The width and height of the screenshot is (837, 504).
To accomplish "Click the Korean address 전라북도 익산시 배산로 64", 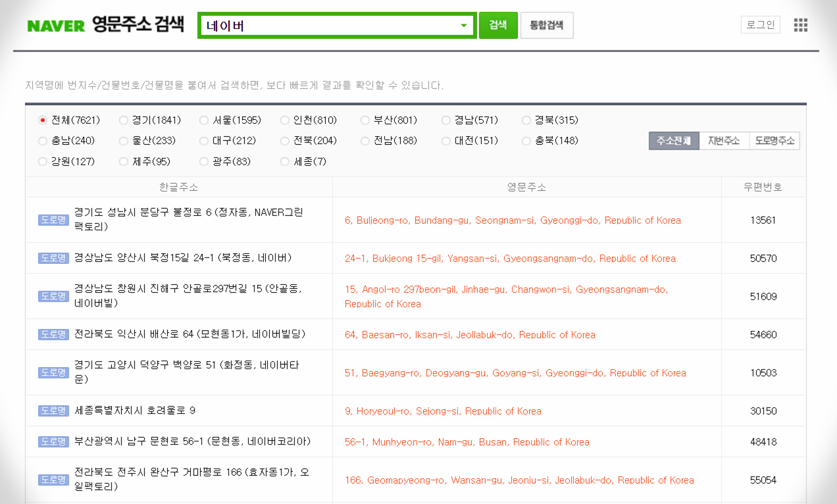I will pyautogui.click(x=190, y=334).
